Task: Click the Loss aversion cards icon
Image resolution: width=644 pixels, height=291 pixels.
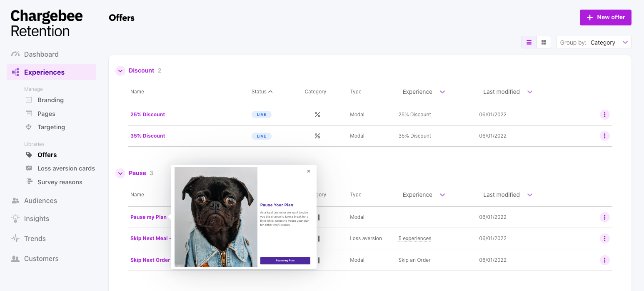Action: 29,168
